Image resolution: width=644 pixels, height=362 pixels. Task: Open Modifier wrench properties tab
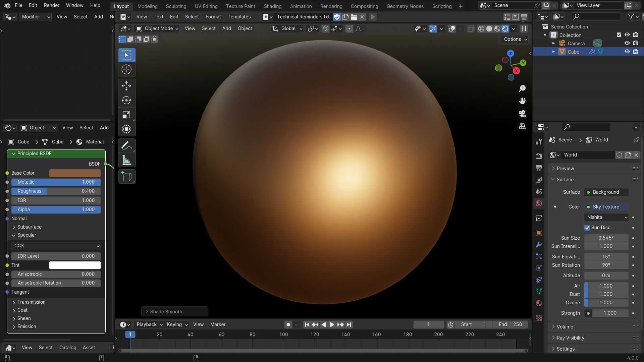tap(539, 245)
